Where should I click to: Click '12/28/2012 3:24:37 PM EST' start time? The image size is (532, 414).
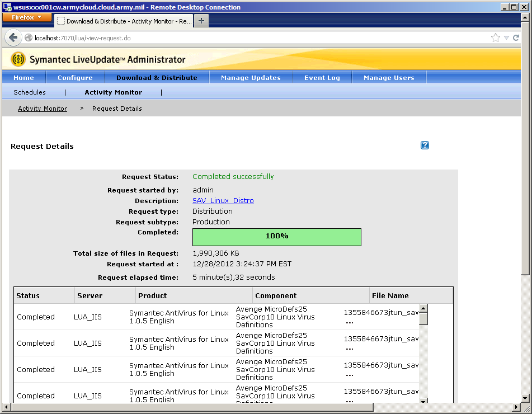pyautogui.click(x=242, y=264)
